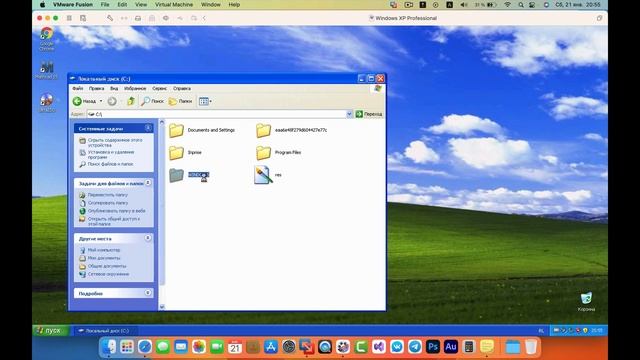Open the VK app in the Dock
Image resolution: width=640 pixels, height=360 pixels.
[x=397, y=347]
